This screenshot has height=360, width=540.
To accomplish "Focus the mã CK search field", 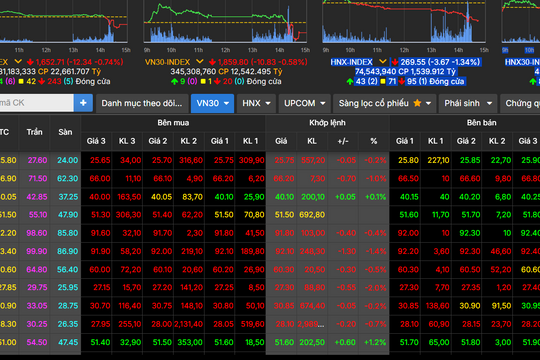I will 36,103.
